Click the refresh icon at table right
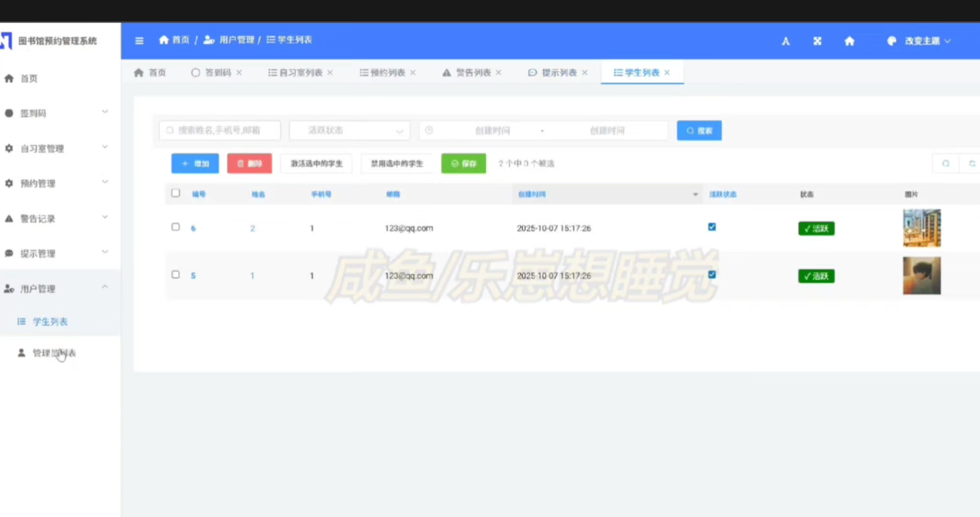980x517 pixels. coord(971,164)
